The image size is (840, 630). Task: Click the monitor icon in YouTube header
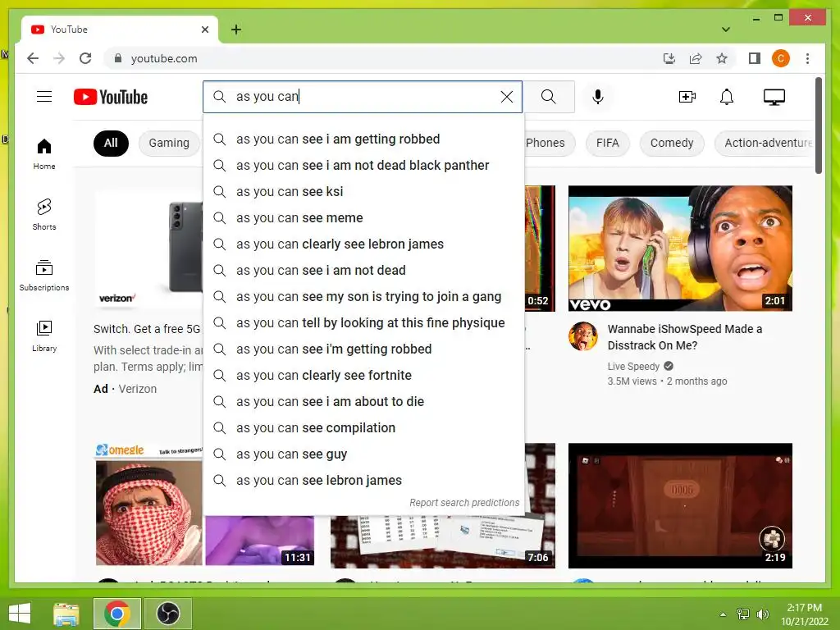click(x=774, y=97)
